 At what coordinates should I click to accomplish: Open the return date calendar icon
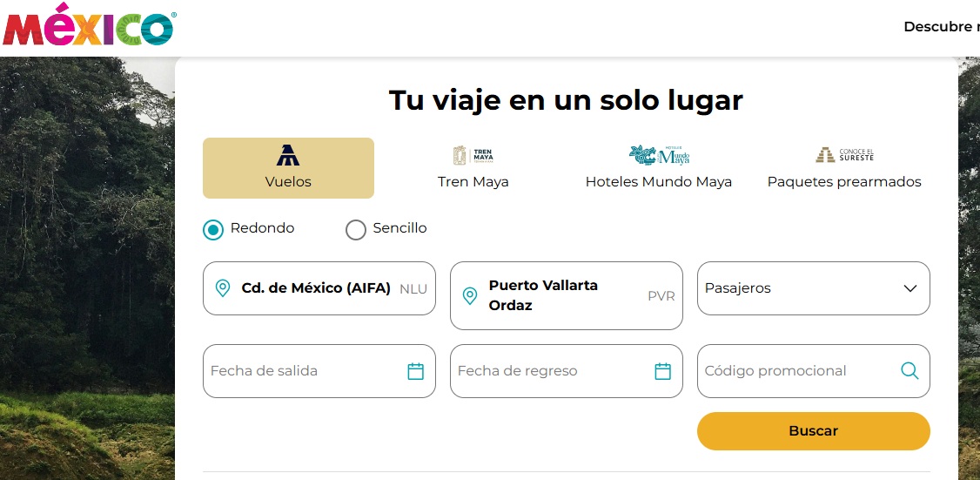(662, 371)
